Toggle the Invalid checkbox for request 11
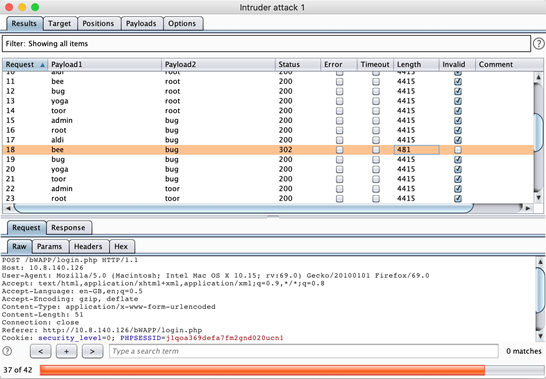 (x=458, y=82)
